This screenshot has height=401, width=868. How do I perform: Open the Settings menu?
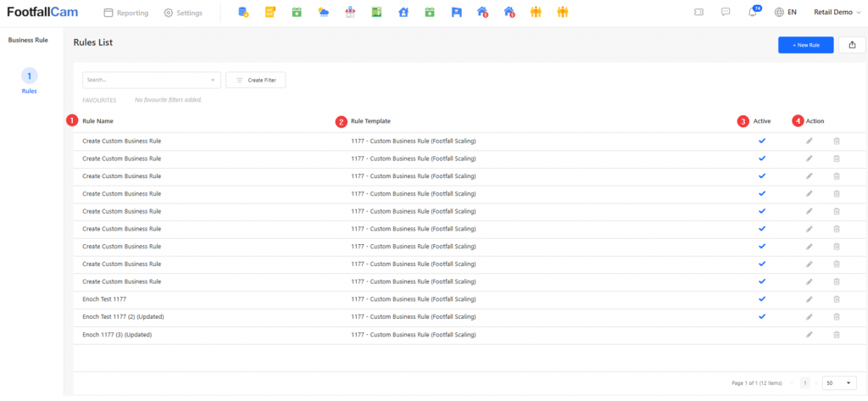click(183, 13)
